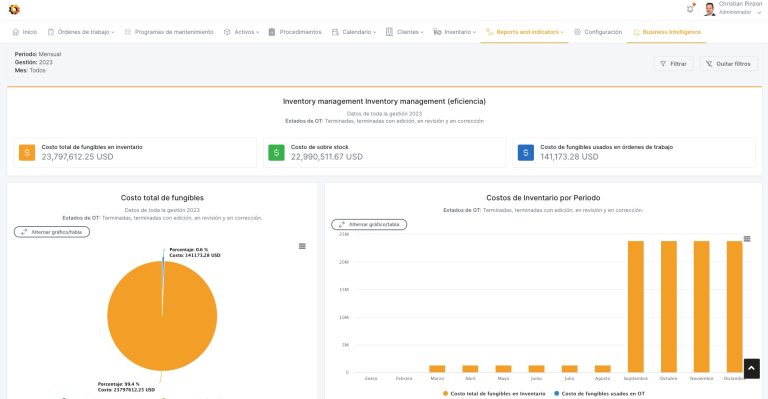Click the list icon for Programas de mantenimiento
Image resolution: width=768 pixels, height=399 pixels.
pyautogui.click(x=128, y=32)
